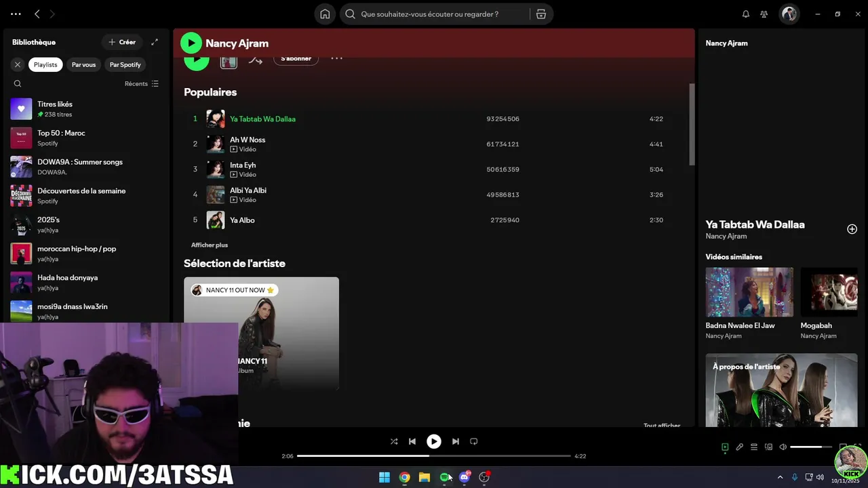Screen dimensions: 868x488
Task: Toggle shuffle in the player bar
Action: 394,441
